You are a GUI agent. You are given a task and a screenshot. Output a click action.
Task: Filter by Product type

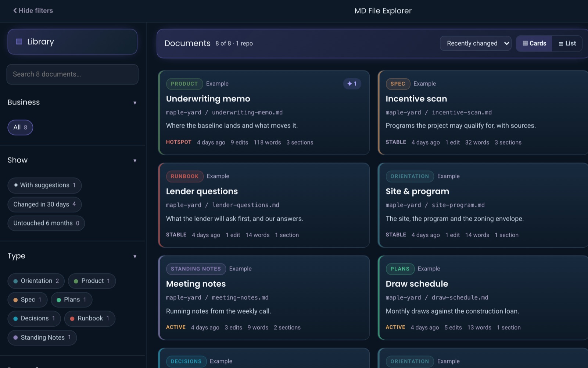(x=92, y=281)
